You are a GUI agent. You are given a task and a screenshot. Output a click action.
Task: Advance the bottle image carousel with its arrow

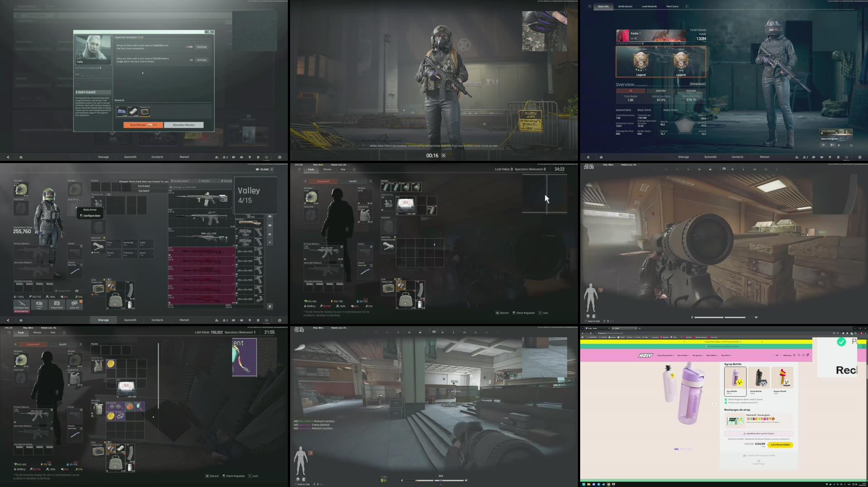715,405
